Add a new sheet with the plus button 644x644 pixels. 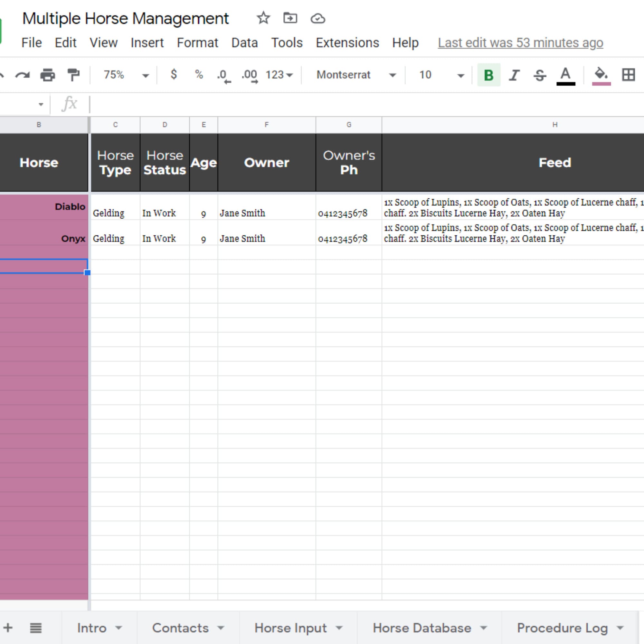pos(8,628)
